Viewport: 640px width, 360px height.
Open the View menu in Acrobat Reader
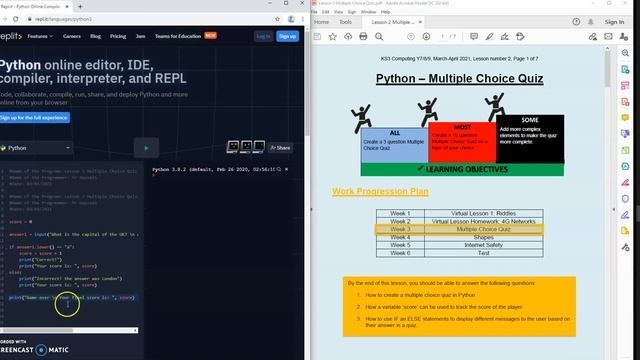(x=338, y=12)
